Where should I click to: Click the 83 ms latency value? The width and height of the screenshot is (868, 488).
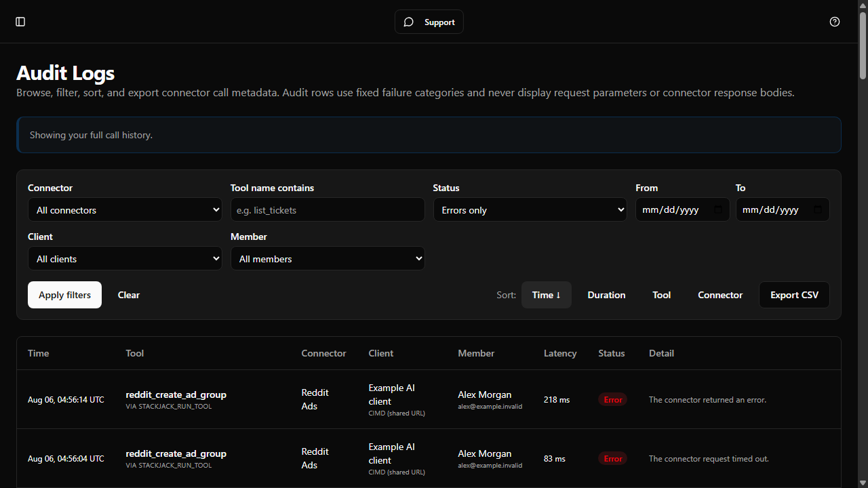(555, 459)
